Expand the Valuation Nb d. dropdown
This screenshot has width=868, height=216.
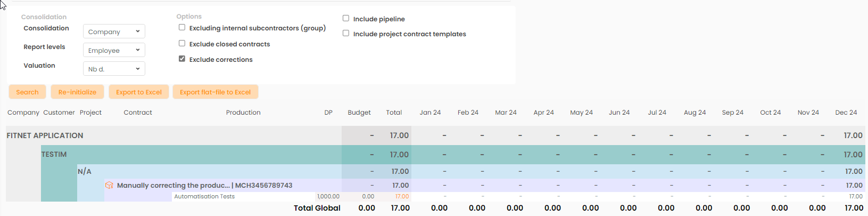pos(114,69)
